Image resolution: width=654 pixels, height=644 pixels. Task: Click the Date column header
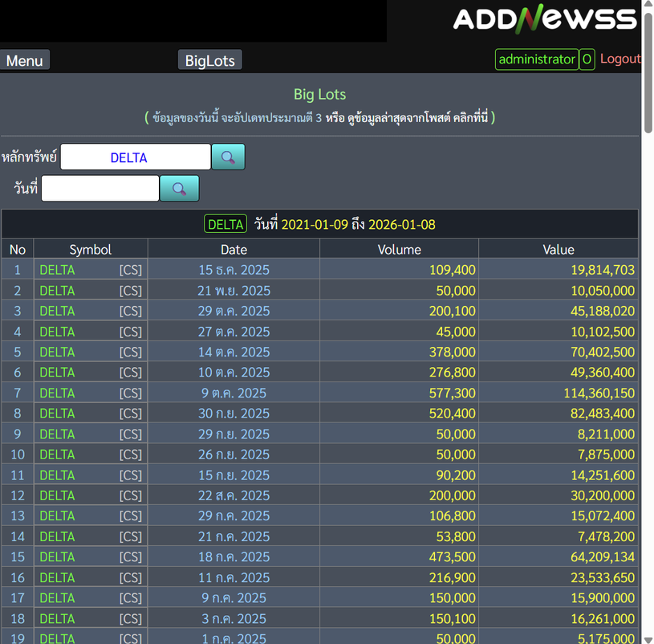(234, 250)
